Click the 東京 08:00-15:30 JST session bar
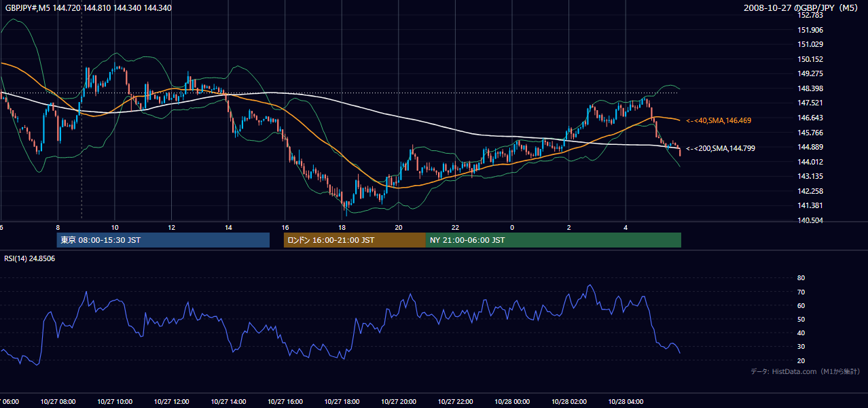868x408 pixels. pos(163,240)
